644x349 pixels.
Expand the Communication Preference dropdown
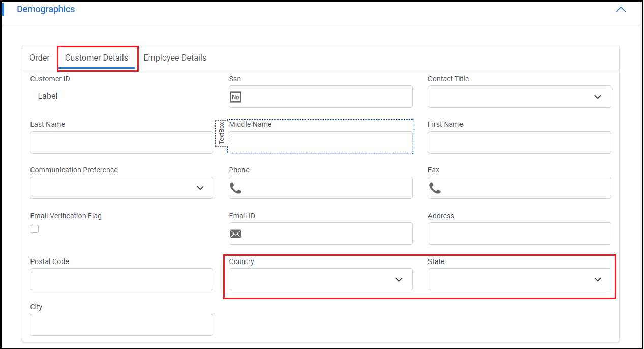pyautogui.click(x=121, y=188)
